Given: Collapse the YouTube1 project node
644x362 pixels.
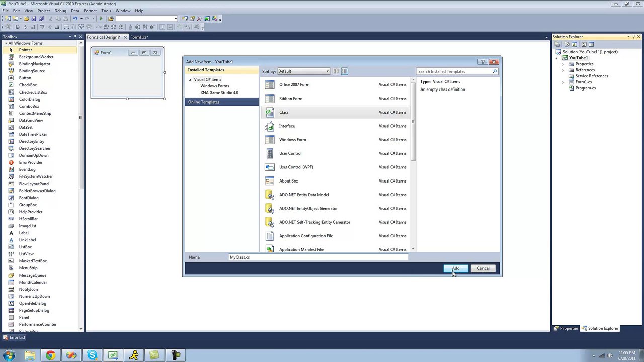Looking at the screenshot, I should point(557,58).
